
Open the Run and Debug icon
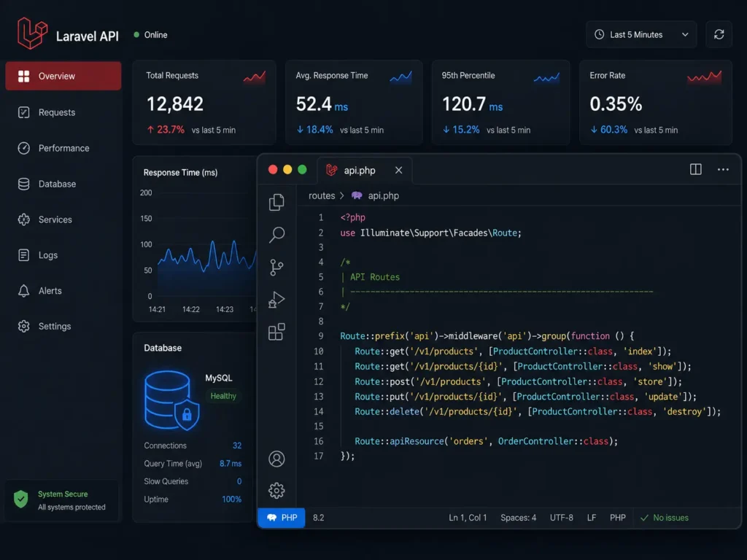point(276,300)
